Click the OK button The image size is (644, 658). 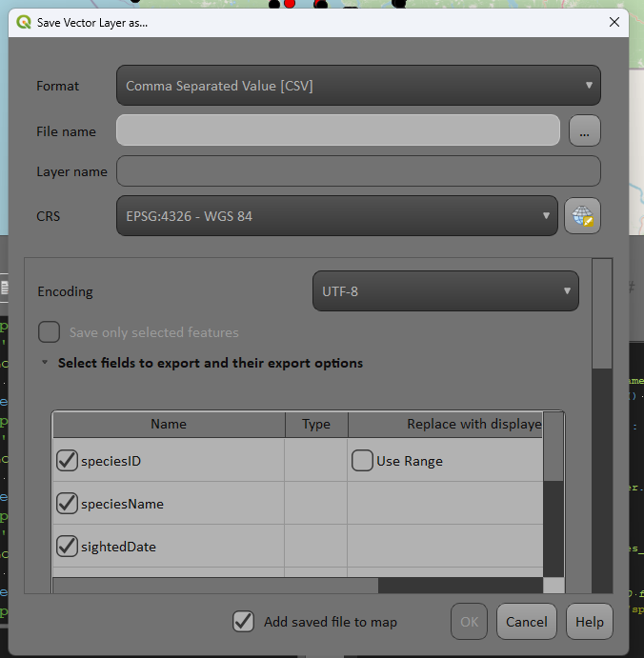(x=469, y=622)
